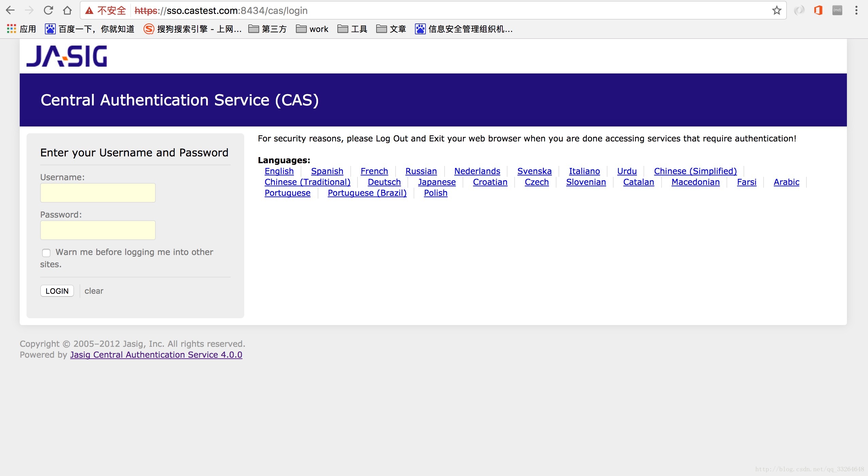The width and height of the screenshot is (868, 476).
Task: Click the clear button
Action: [x=93, y=291]
